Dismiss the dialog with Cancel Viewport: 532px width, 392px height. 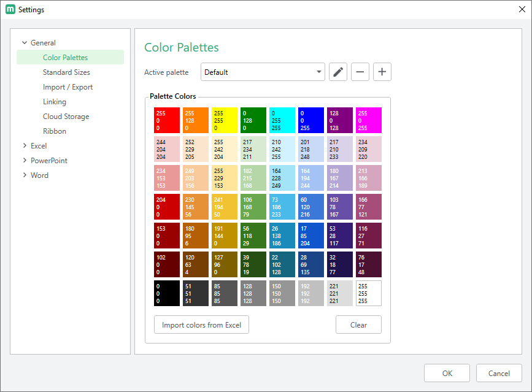[x=499, y=373]
